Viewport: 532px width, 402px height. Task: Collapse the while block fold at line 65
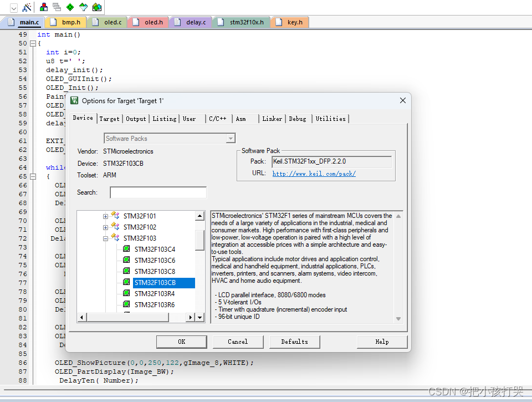[x=33, y=176]
